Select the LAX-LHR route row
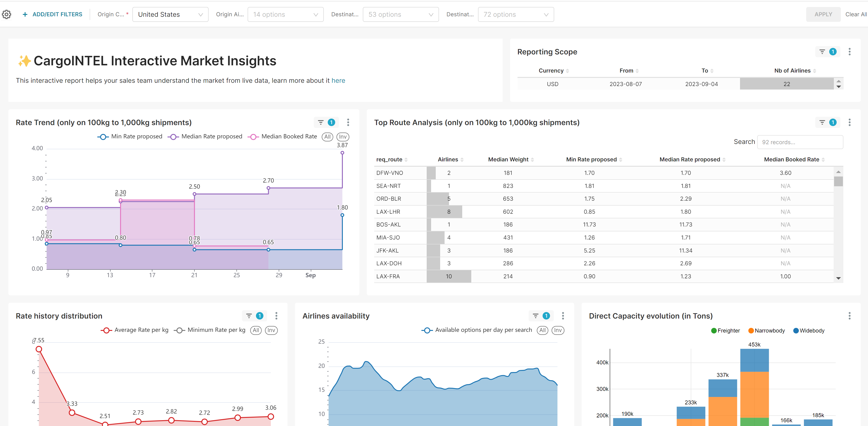This screenshot has width=868, height=426. pos(603,211)
